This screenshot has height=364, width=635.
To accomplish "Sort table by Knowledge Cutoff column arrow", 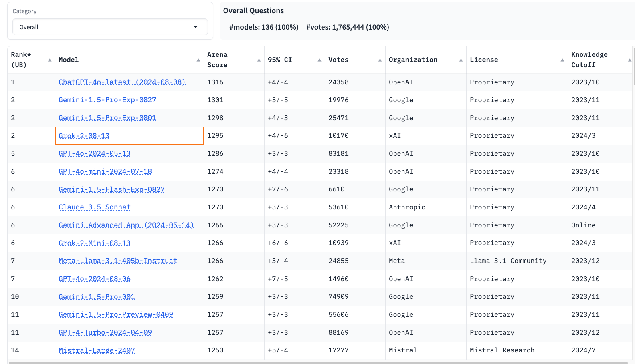I will (630, 60).
